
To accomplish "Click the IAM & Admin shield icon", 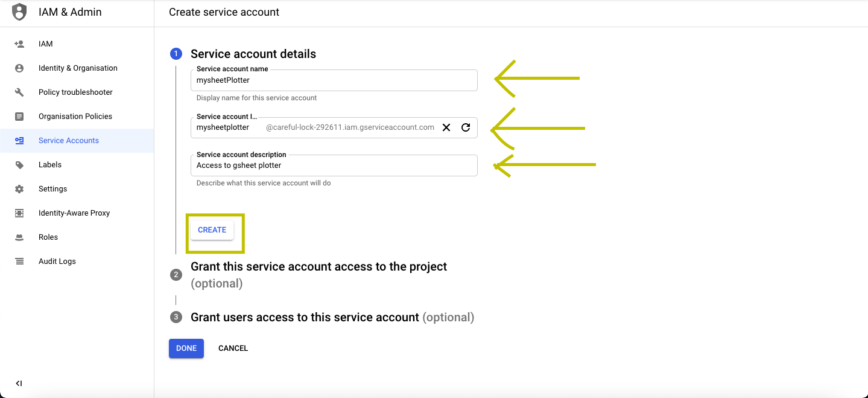I will tap(19, 12).
